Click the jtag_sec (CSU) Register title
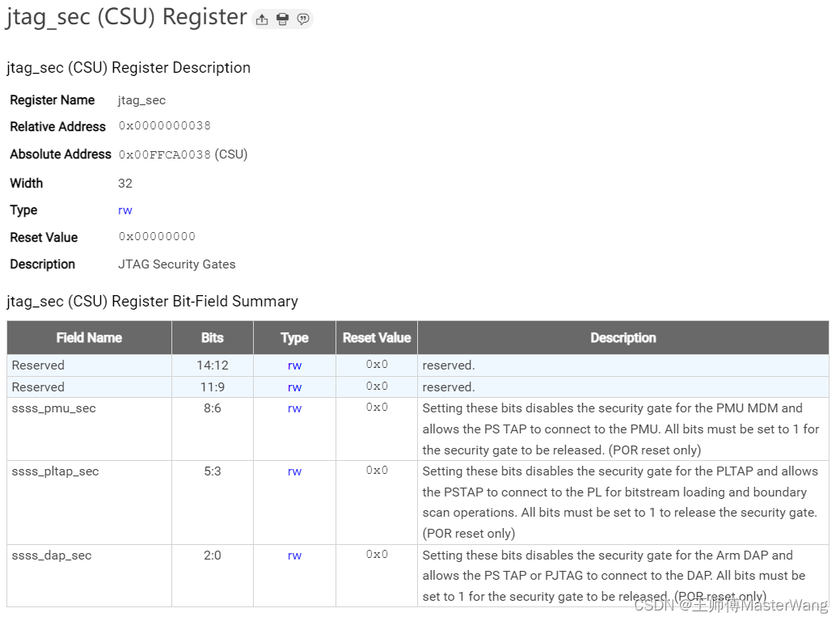Screen dimensions: 840x621 125,16
